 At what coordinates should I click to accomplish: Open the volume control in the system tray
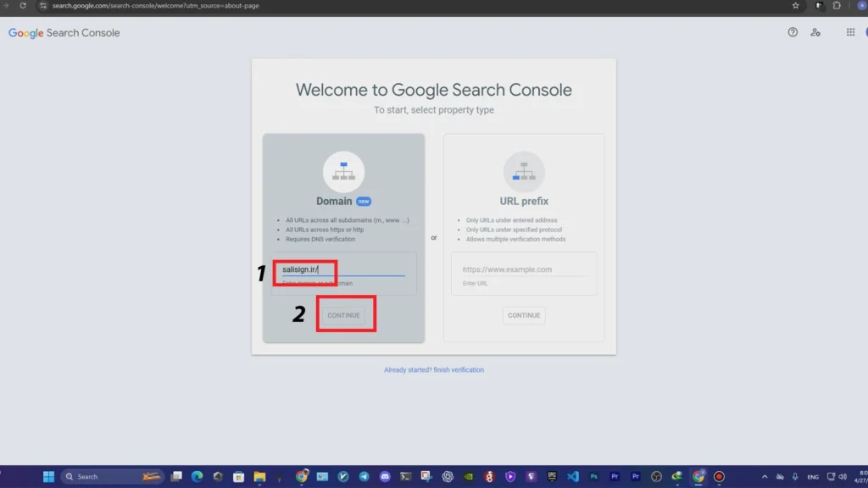point(843,476)
